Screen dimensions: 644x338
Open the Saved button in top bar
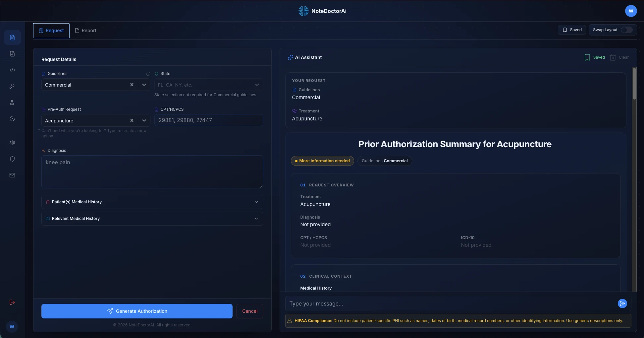[572, 30]
